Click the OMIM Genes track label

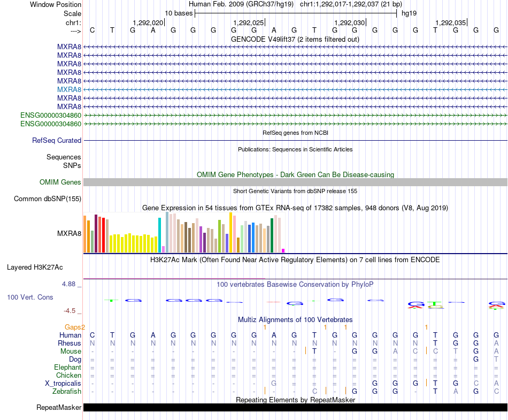pos(60,182)
